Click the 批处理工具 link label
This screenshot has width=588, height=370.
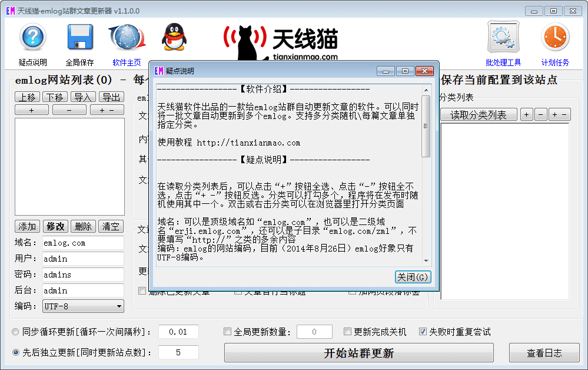pyautogui.click(x=503, y=62)
